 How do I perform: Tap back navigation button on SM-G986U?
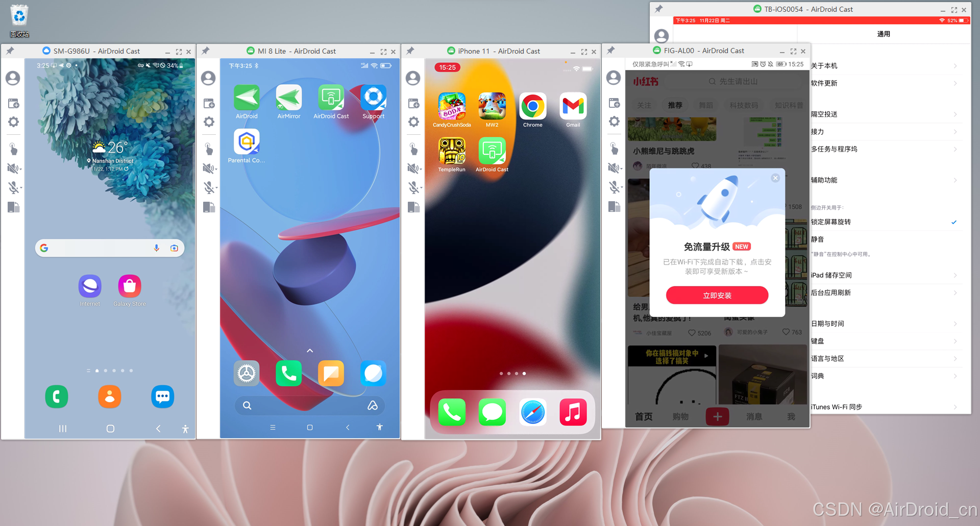point(158,429)
